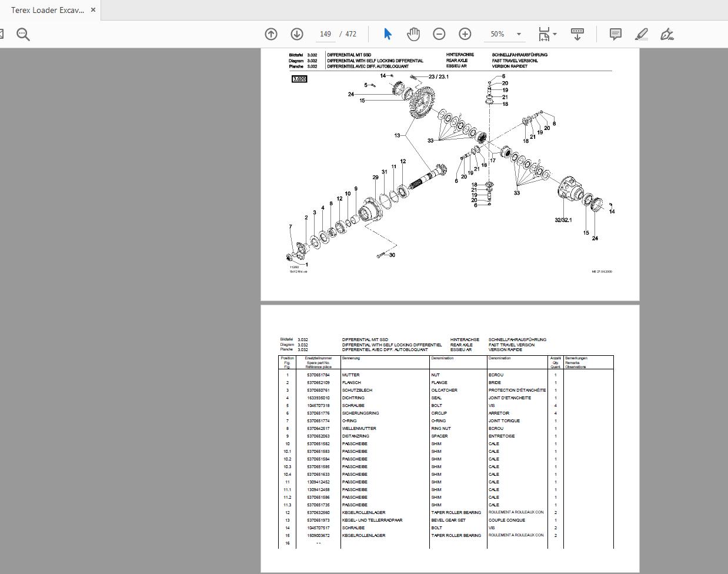Select the page scrolling display icon
This screenshot has width=728, height=574.
pos(577,34)
